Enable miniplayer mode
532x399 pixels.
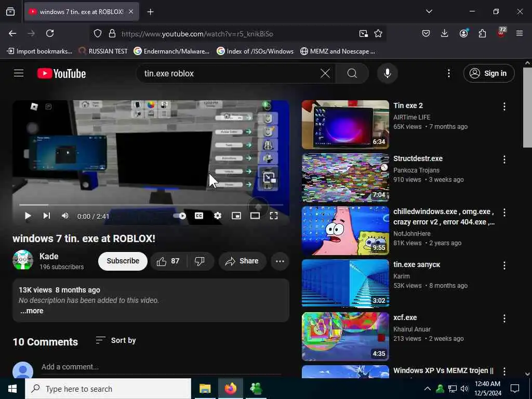click(x=236, y=216)
